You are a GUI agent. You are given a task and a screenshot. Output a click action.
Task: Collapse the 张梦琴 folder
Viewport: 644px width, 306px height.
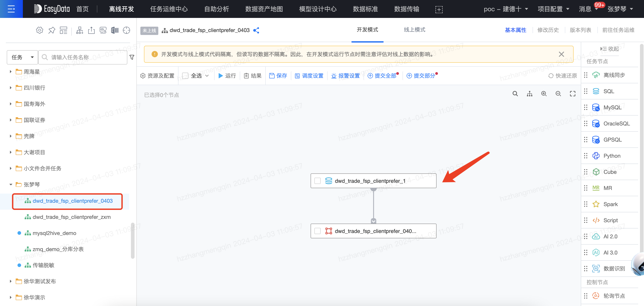point(11,185)
